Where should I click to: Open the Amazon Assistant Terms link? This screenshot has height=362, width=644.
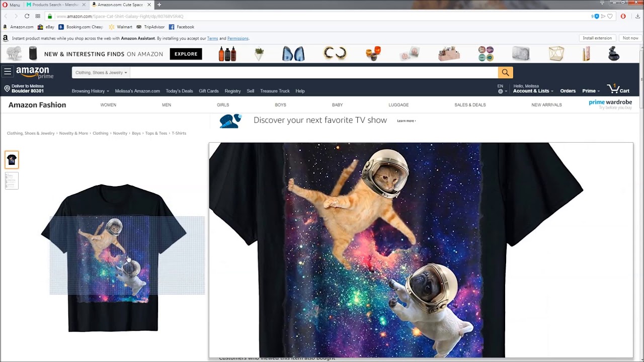click(x=212, y=38)
